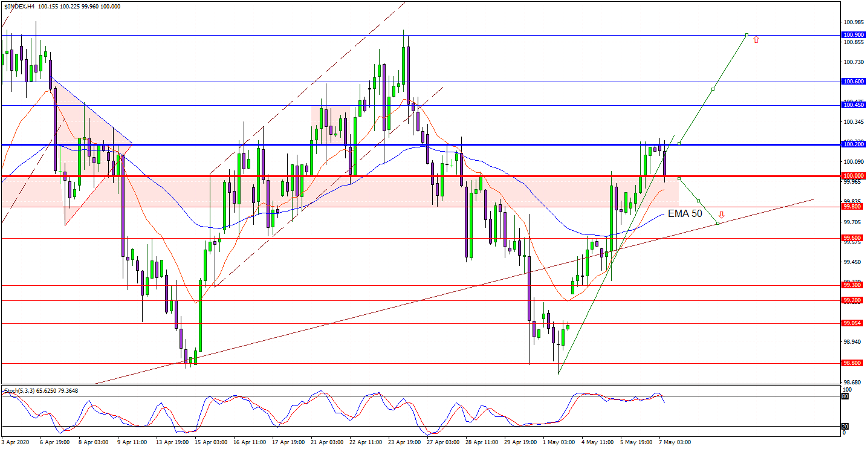Click the 100.730 price axis value
The image size is (868, 449).
coord(853,62)
